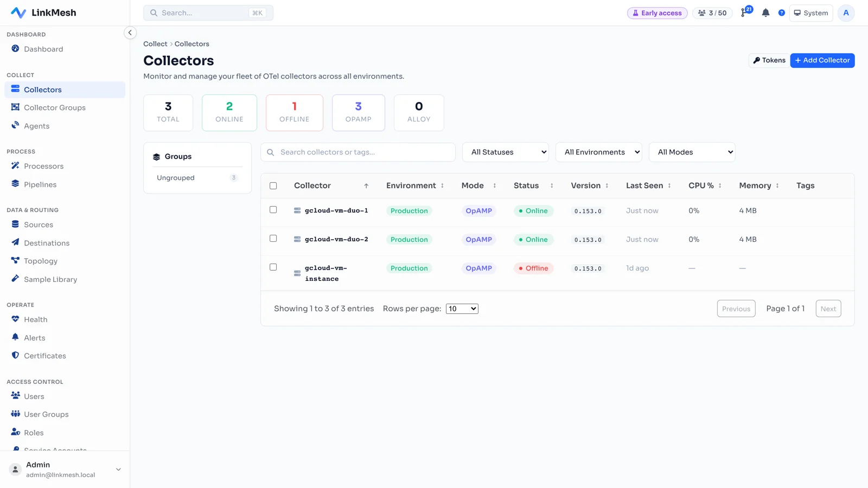Viewport: 868px width, 488px height.
Task: Click the Collector Groups sidebar icon
Action: 15,107
